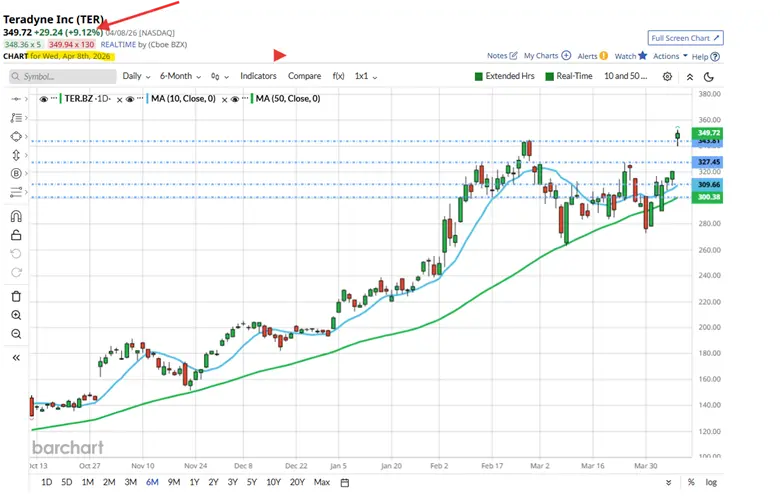The width and height of the screenshot is (780, 502).
Task: Hide the MA (50, Close, 0) line
Action: pyautogui.click(x=235, y=99)
